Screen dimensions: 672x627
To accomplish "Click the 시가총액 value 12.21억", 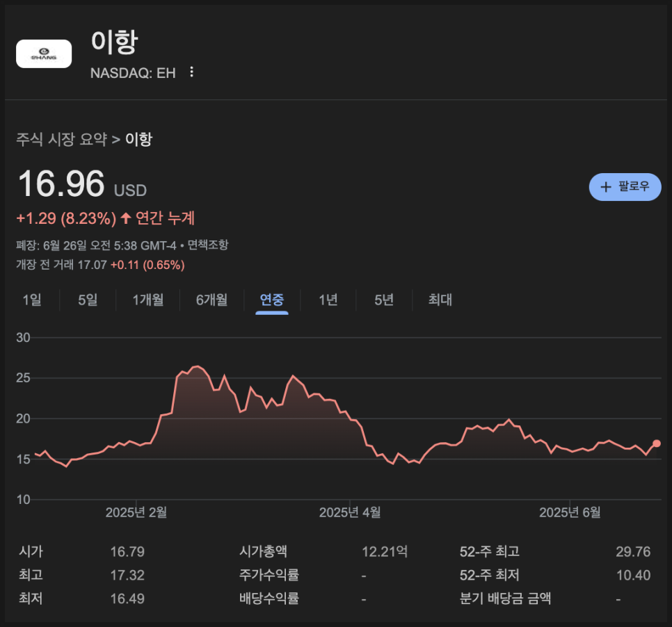I will tap(385, 552).
